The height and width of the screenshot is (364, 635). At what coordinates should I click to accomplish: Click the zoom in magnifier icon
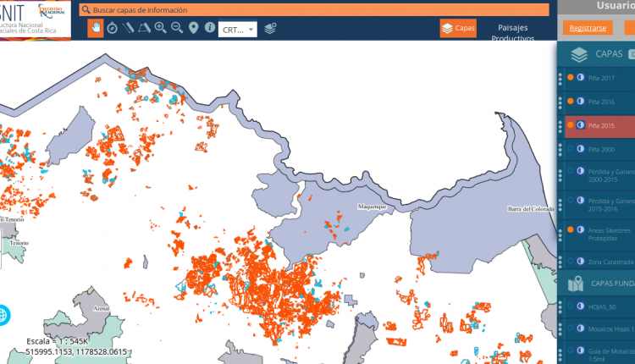coord(160,28)
